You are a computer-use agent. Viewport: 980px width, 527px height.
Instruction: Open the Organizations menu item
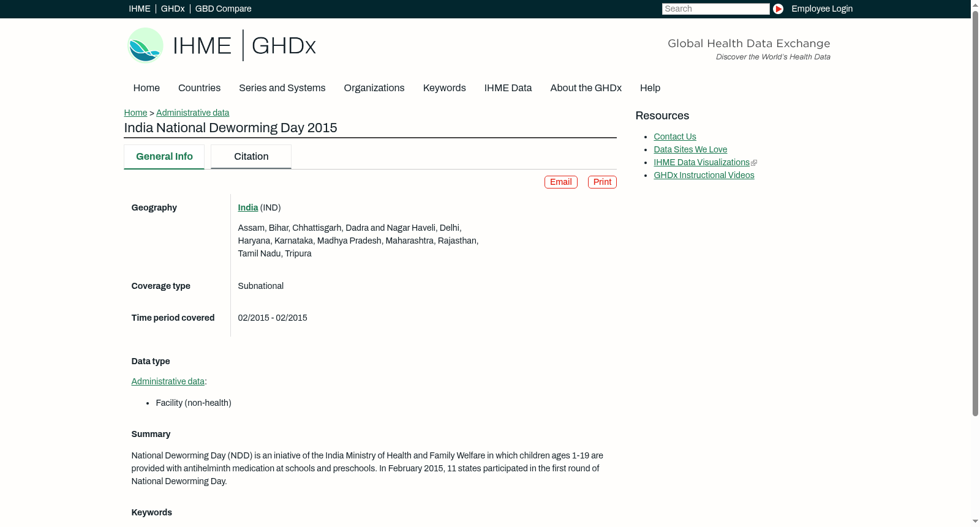(374, 88)
